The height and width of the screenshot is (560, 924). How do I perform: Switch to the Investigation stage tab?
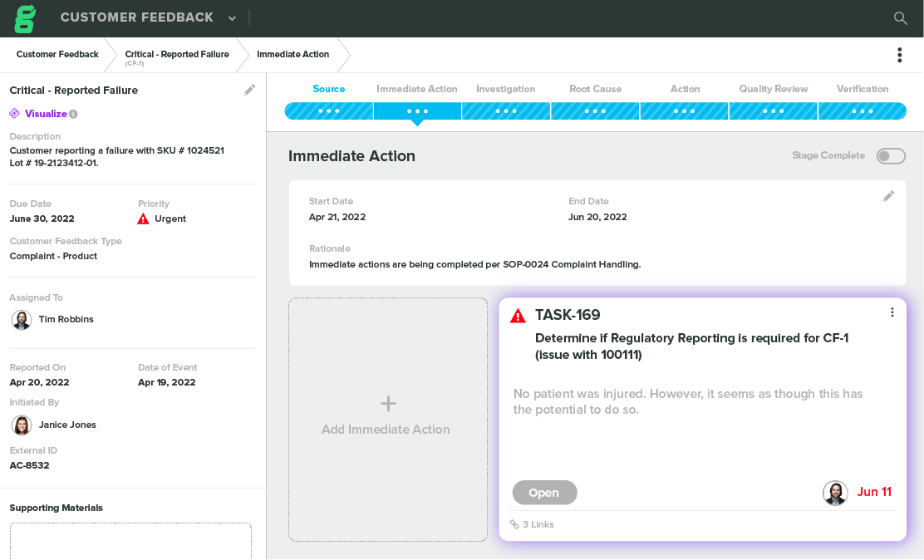click(505, 89)
